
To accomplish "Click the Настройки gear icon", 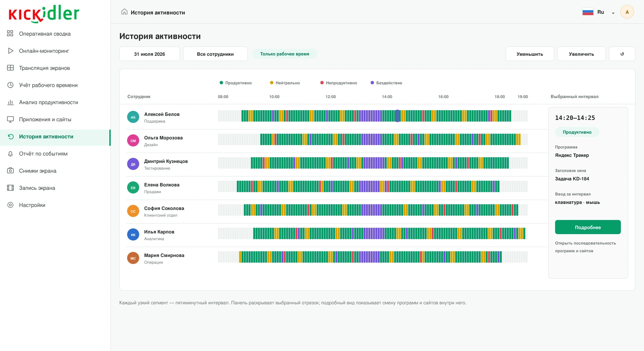I will tap(10, 205).
